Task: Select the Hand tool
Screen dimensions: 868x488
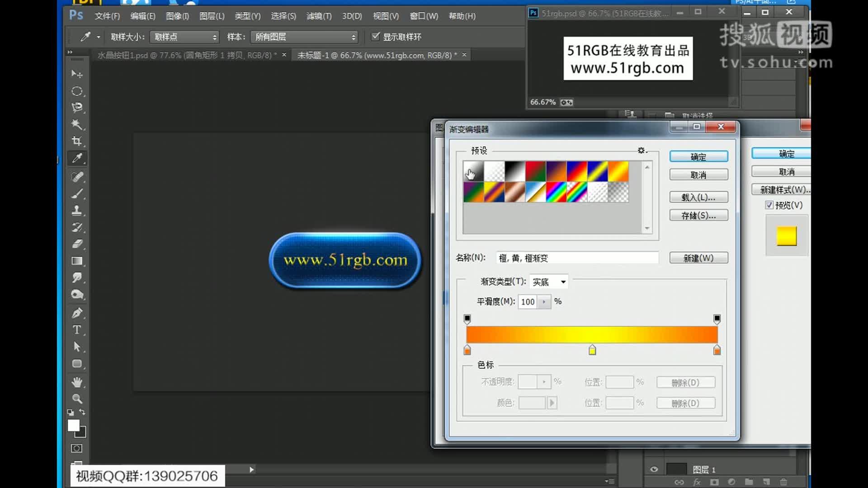Action: (x=77, y=382)
